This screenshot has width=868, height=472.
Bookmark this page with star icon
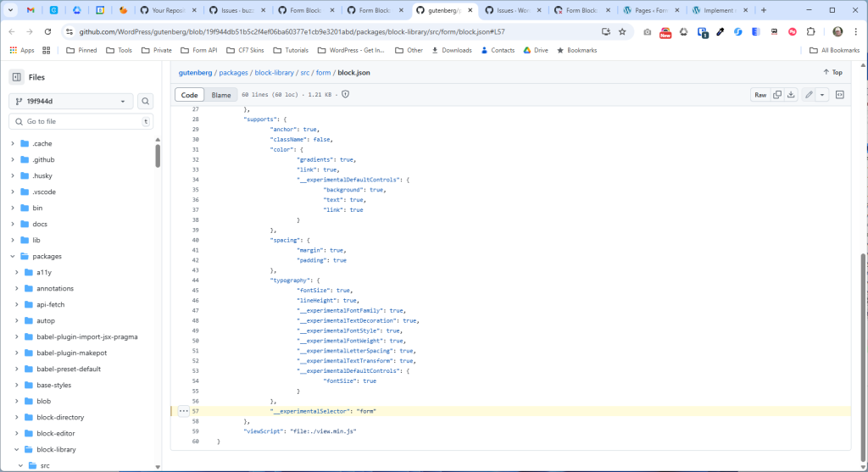click(x=622, y=31)
